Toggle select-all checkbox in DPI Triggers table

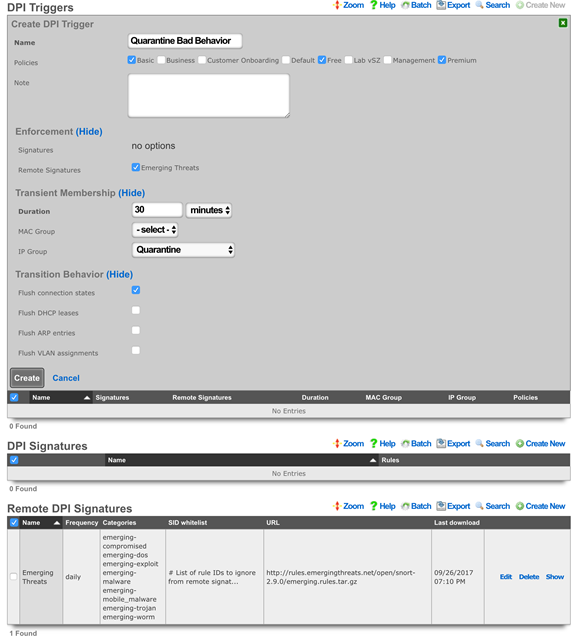pos(14,397)
